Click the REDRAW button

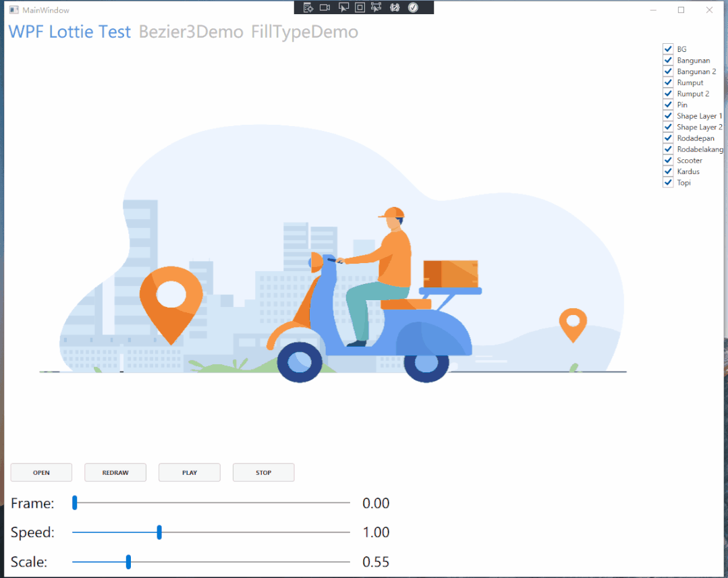115,472
